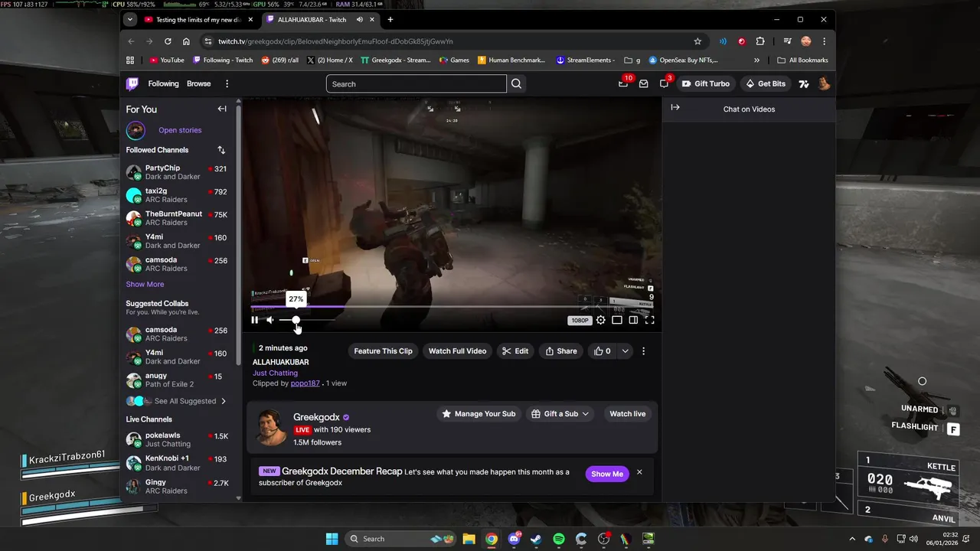Mute the ALLAHUAKUBAR tab audio icon

(360, 19)
